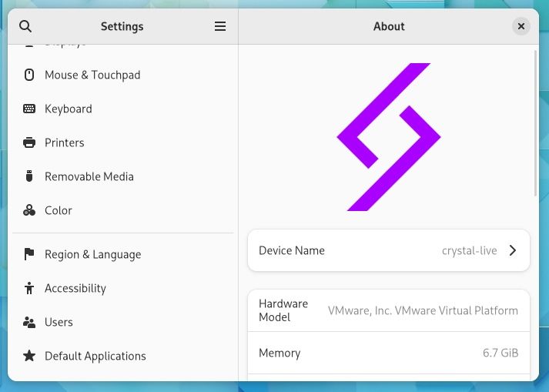549x392 pixels.
Task: Select Printers in the sidebar
Action: (65, 142)
